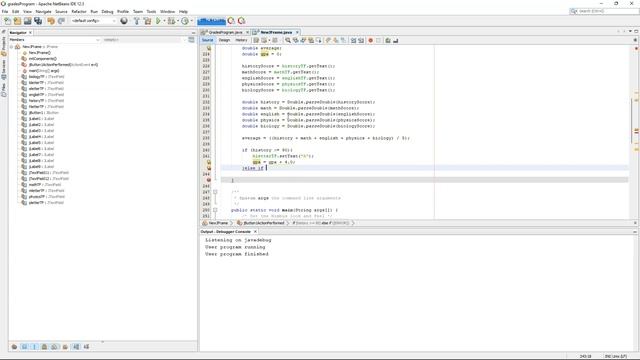
Task: Switch to the Design view tab
Action: point(224,40)
